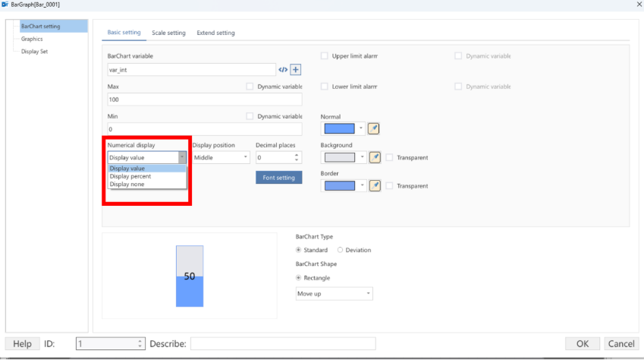Make the Border transparent

389,185
